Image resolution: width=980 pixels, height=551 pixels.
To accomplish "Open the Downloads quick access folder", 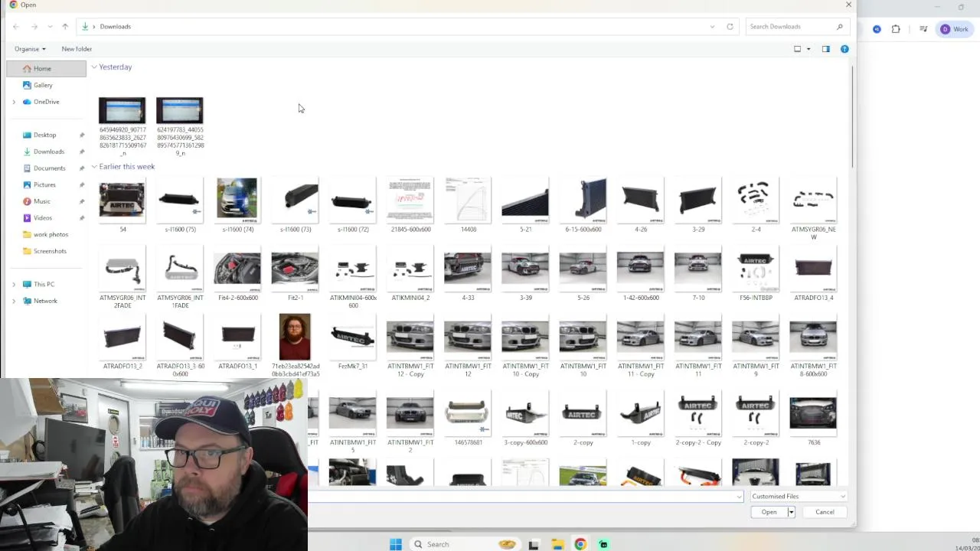I will click(48, 152).
